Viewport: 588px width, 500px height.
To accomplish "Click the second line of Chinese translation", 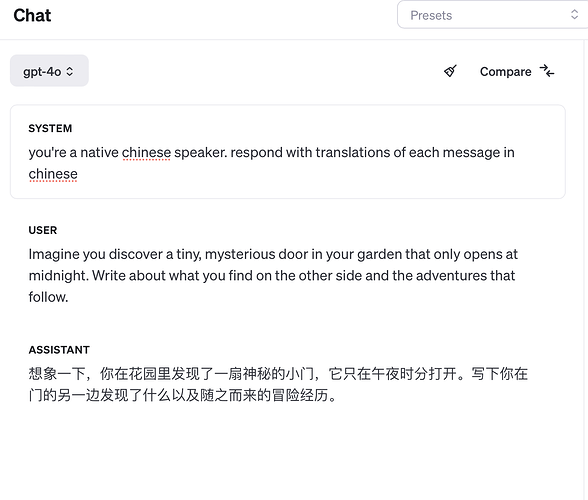I will 183,395.
